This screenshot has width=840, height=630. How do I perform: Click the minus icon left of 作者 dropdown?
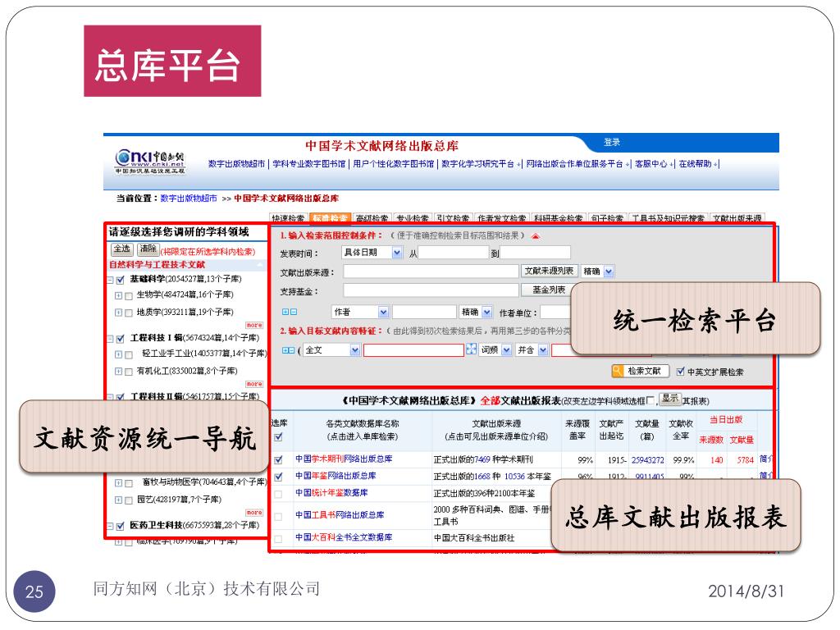(294, 312)
